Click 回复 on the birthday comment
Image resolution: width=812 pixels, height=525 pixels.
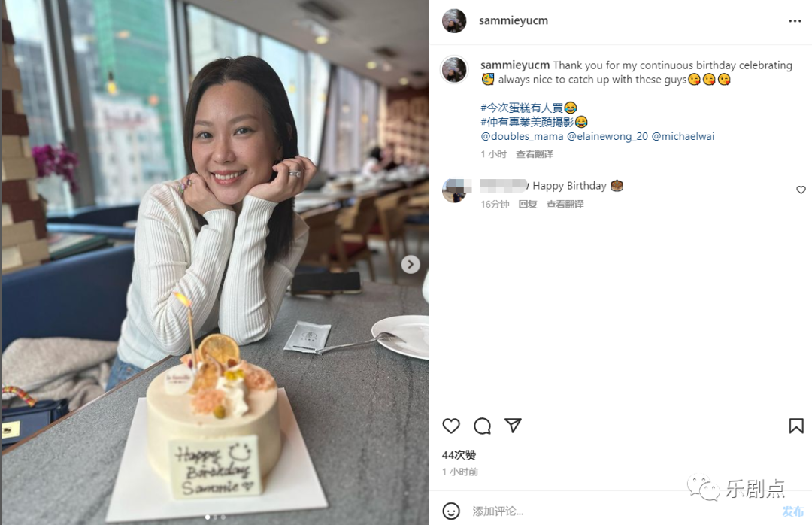click(x=528, y=204)
